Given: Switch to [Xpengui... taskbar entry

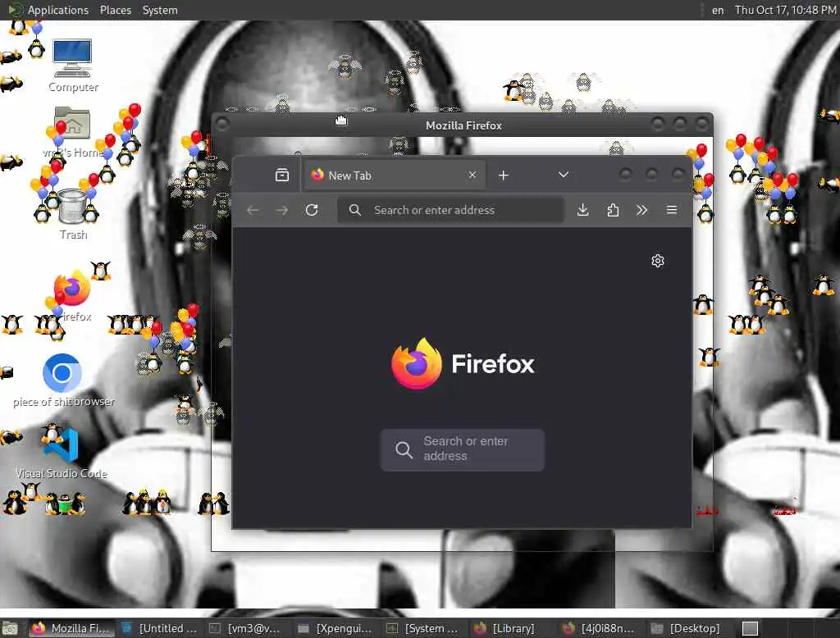Looking at the screenshot, I should click(335, 628).
